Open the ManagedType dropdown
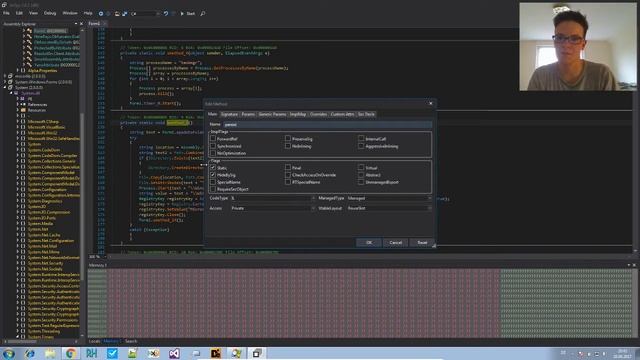The width and height of the screenshot is (640, 360). pos(389,198)
